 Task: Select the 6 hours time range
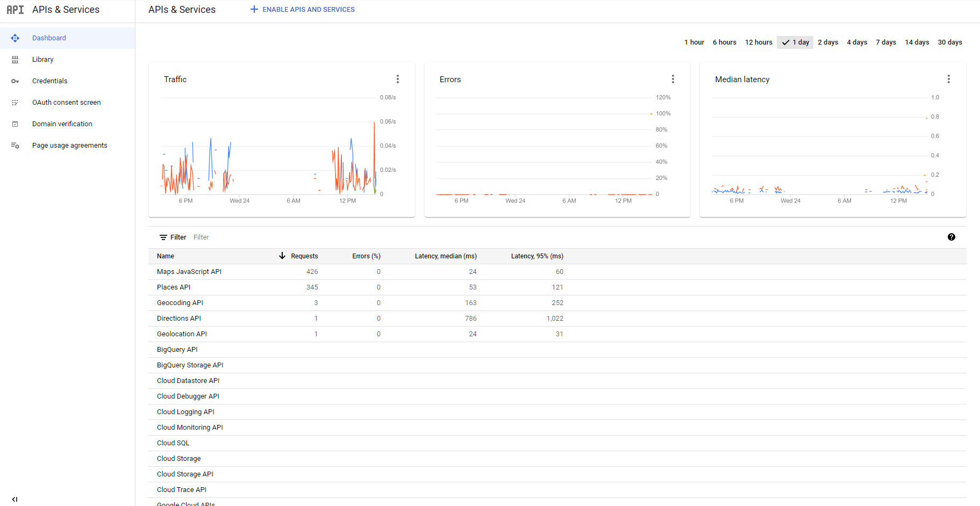click(724, 42)
